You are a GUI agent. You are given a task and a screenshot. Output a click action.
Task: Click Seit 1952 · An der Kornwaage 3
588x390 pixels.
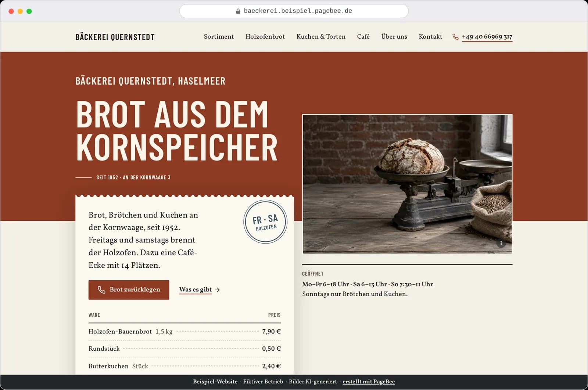pos(133,177)
